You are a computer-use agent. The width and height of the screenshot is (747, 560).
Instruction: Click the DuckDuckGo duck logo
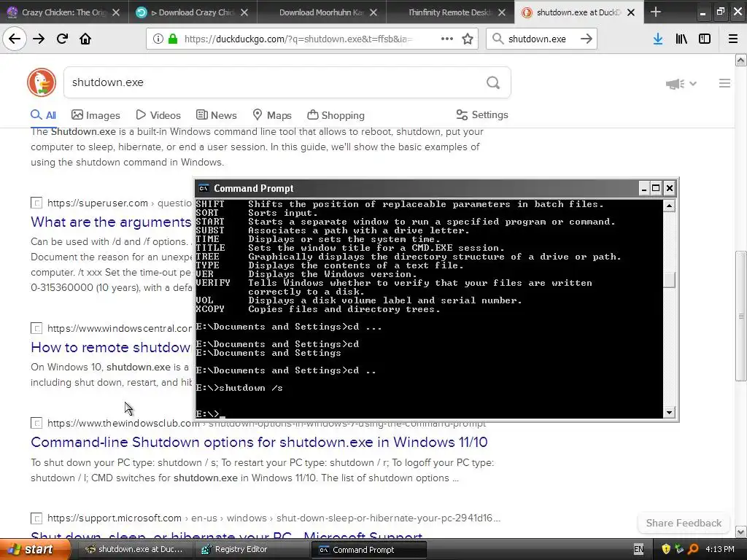(42, 82)
